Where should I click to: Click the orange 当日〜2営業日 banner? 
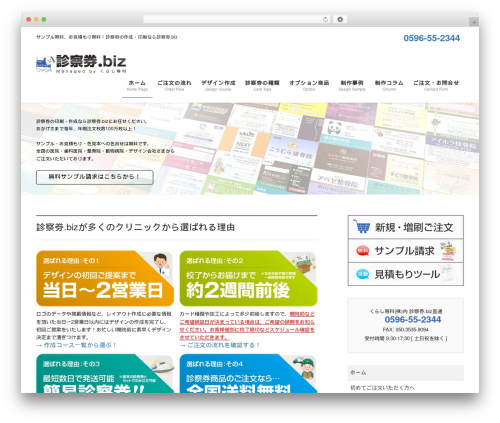105,279
